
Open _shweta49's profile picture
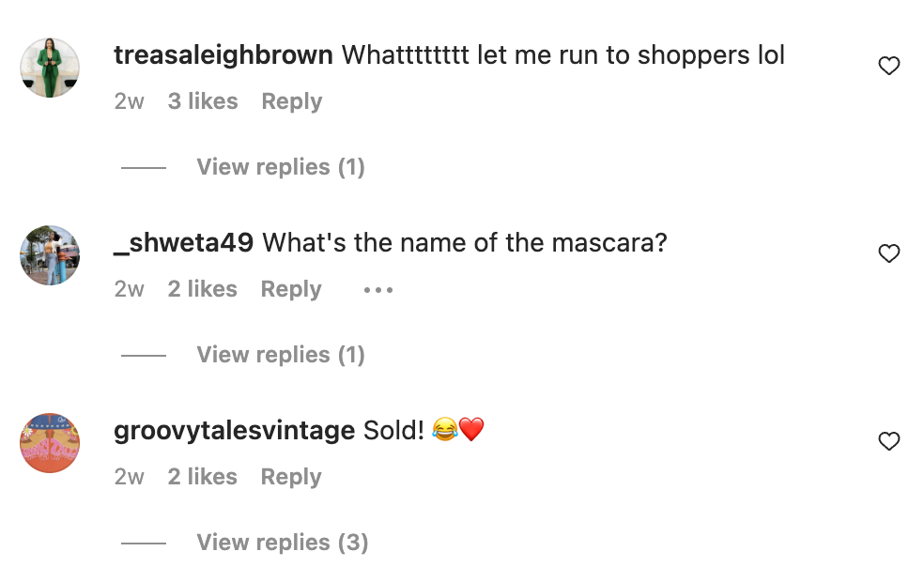tap(50, 255)
